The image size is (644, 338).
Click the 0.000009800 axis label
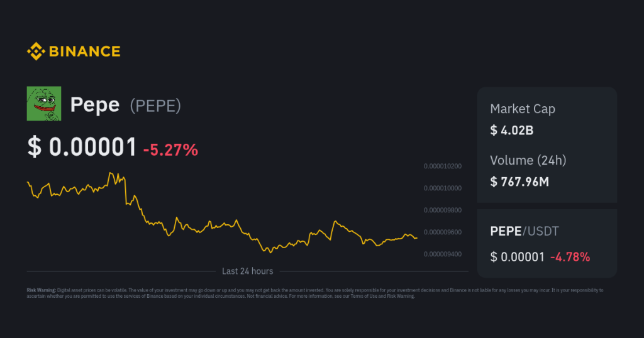443,210
